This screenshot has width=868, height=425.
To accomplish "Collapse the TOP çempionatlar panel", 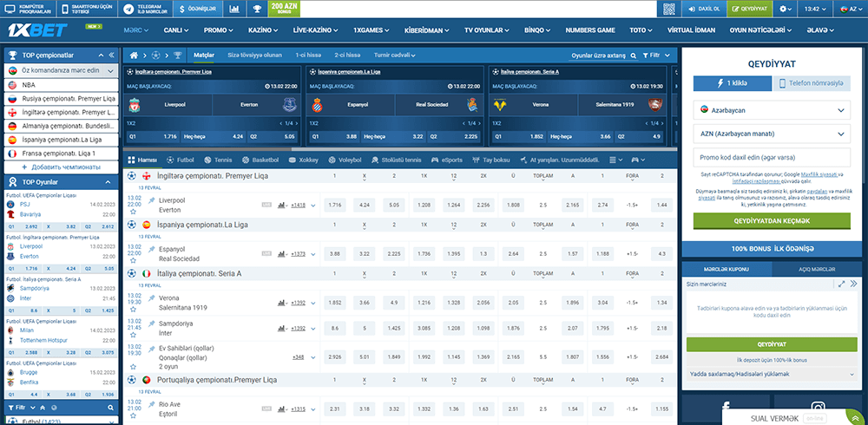I will point(111,54).
